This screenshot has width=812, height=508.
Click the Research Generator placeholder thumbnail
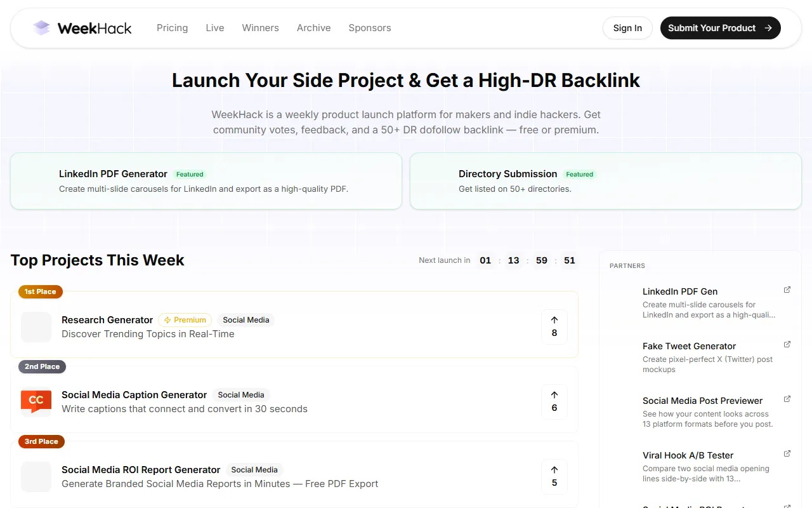pyautogui.click(x=36, y=327)
